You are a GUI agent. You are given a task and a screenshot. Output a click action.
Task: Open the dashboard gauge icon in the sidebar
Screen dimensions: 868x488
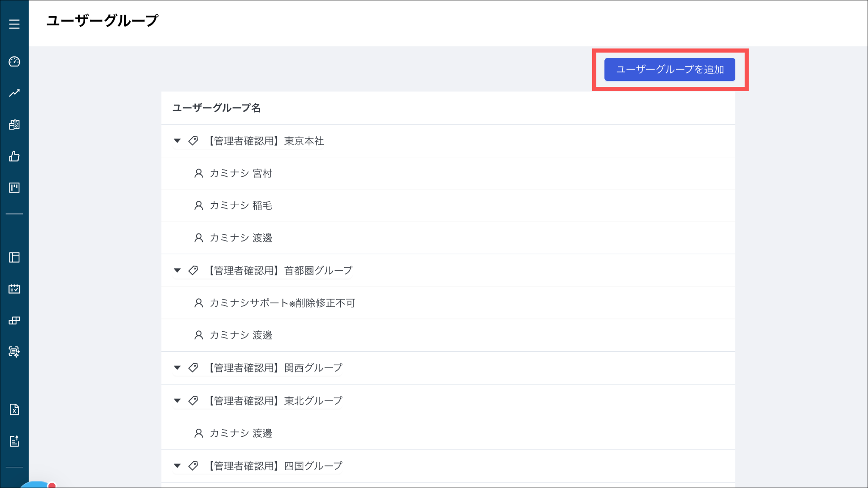[14, 62]
